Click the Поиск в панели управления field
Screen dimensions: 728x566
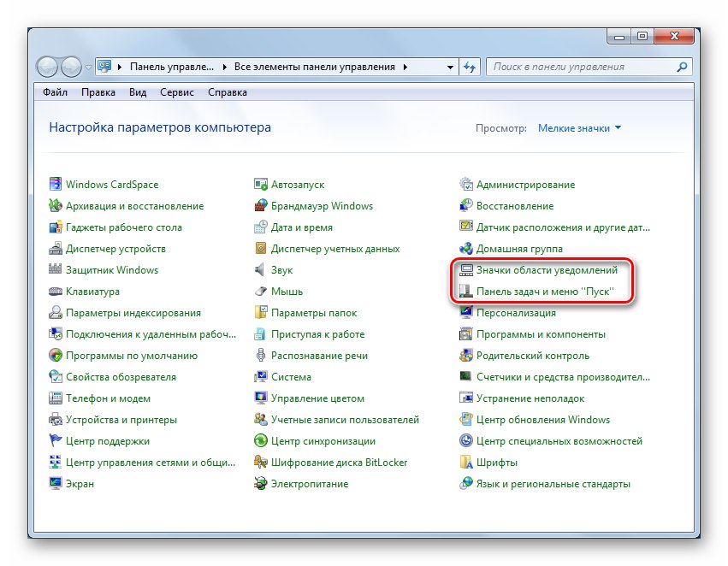point(589,67)
